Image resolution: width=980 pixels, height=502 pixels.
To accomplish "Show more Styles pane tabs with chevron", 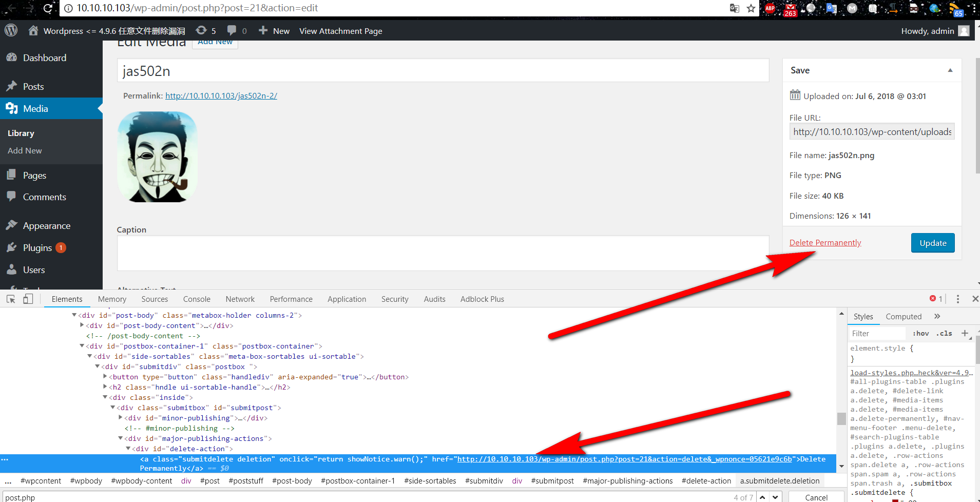I will pos(937,316).
